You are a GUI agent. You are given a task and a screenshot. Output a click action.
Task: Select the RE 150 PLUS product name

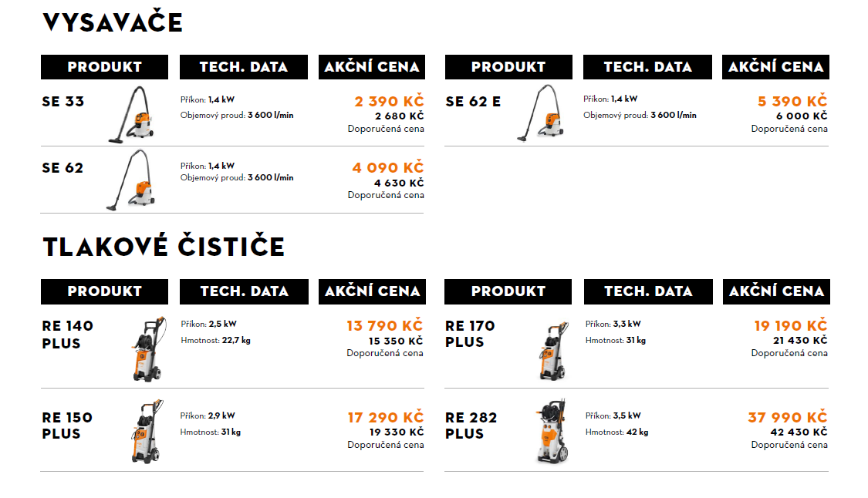coord(68,426)
